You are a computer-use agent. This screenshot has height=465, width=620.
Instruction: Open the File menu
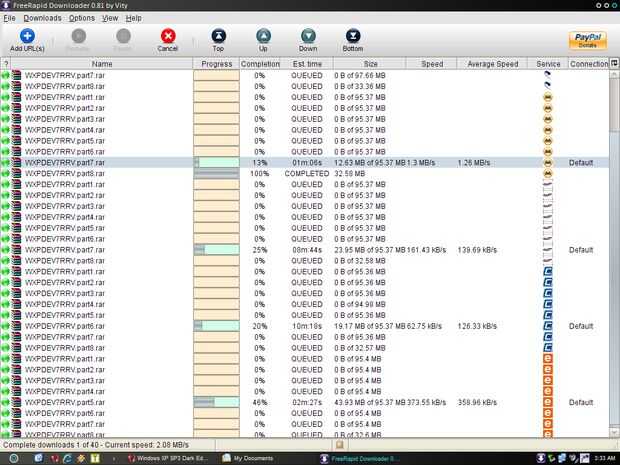[9, 18]
